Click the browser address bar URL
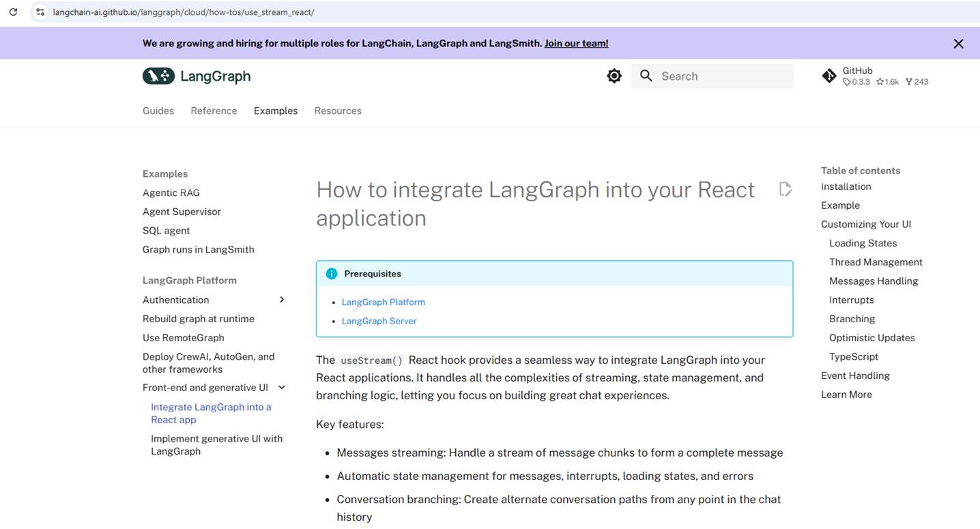Image resolution: width=980 pixels, height=529 pixels. coord(184,12)
